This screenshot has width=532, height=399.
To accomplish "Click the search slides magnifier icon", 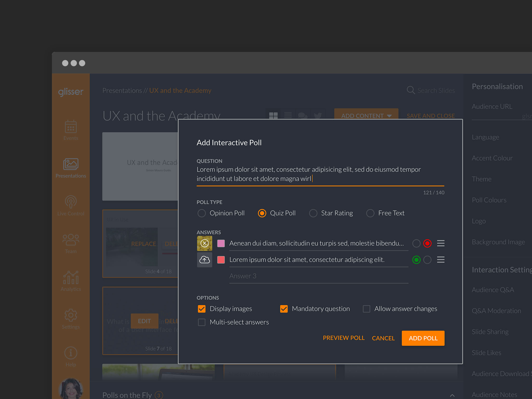I will (411, 90).
